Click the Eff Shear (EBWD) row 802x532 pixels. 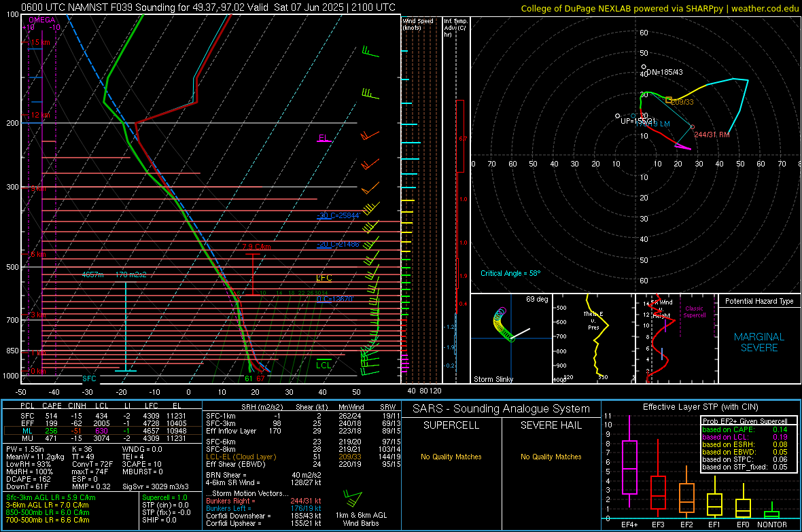(304, 465)
